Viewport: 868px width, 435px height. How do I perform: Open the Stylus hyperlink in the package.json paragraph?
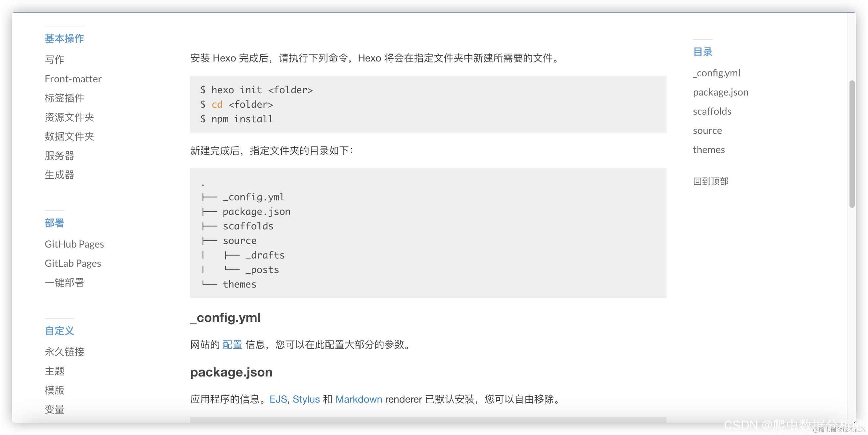tap(306, 399)
